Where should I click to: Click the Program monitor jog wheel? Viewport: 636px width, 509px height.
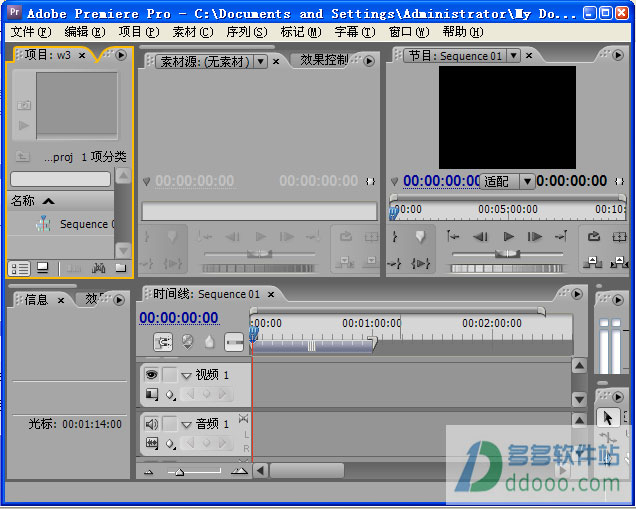(x=507, y=268)
